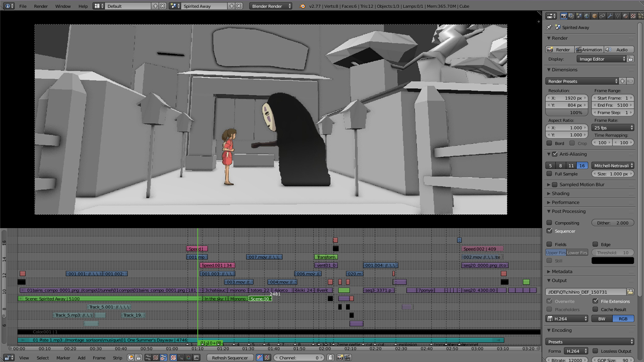Click the Animation render button
Screen dimensions: 644x362
[589, 50]
